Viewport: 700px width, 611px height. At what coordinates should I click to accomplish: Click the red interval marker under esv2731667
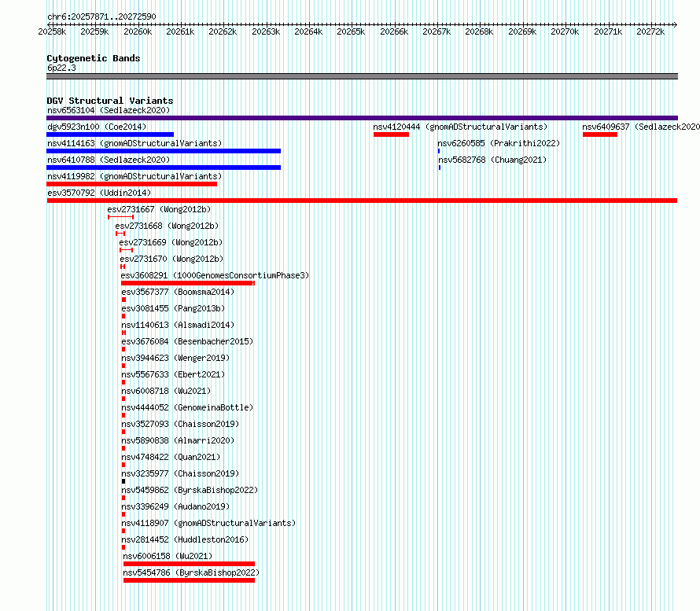(x=120, y=217)
